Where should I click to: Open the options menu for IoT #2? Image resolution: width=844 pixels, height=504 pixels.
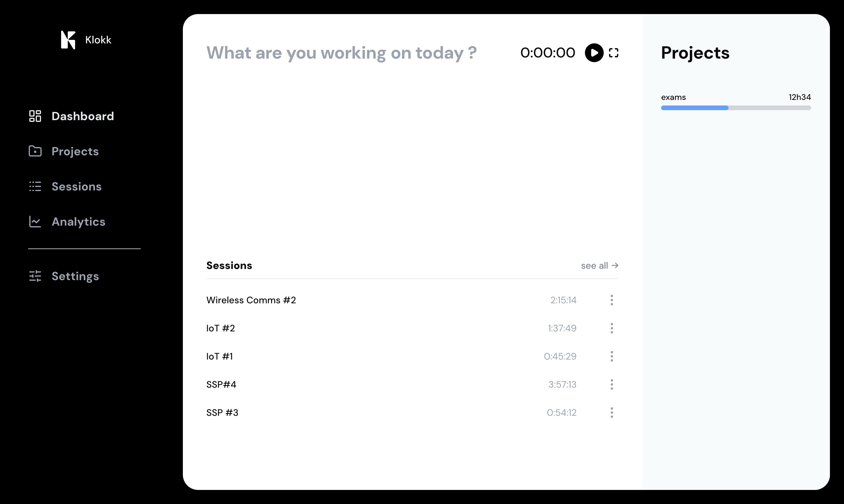[x=612, y=328]
